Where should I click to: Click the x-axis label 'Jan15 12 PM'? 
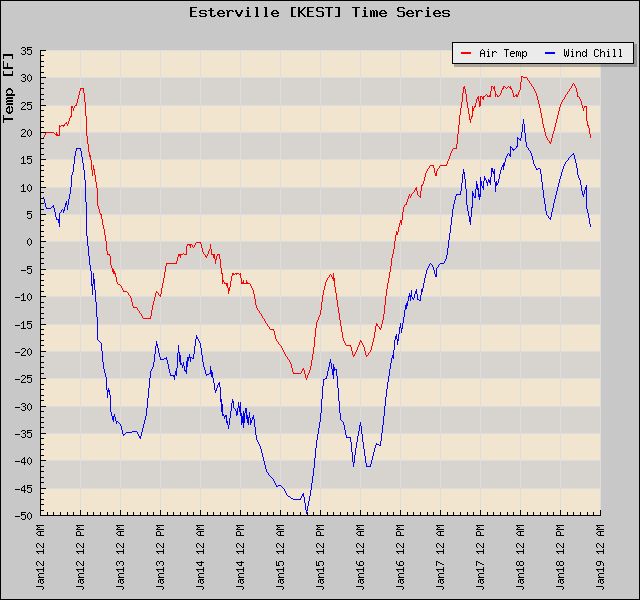click(x=320, y=558)
